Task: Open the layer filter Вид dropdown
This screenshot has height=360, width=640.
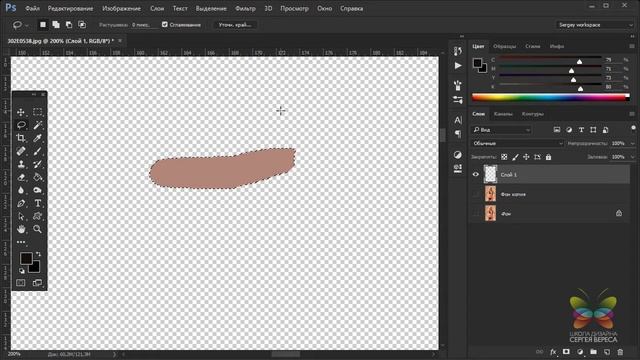Action: pyautogui.click(x=502, y=130)
